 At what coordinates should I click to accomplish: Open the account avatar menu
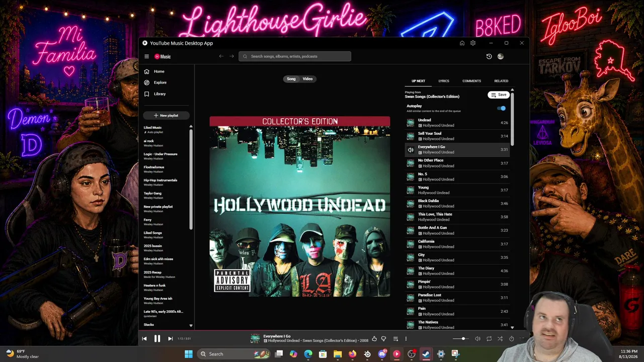500,56
